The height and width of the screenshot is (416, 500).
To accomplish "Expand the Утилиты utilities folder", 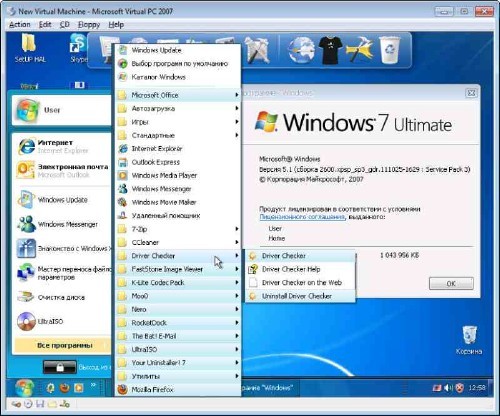I will pyautogui.click(x=178, y=376).
